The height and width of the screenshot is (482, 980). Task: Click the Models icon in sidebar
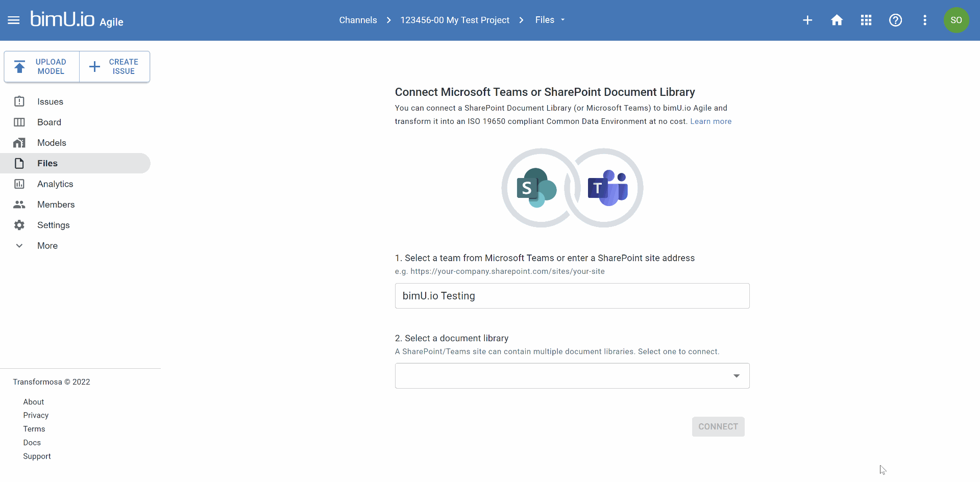pyautogui.click(x=19, y=143)
